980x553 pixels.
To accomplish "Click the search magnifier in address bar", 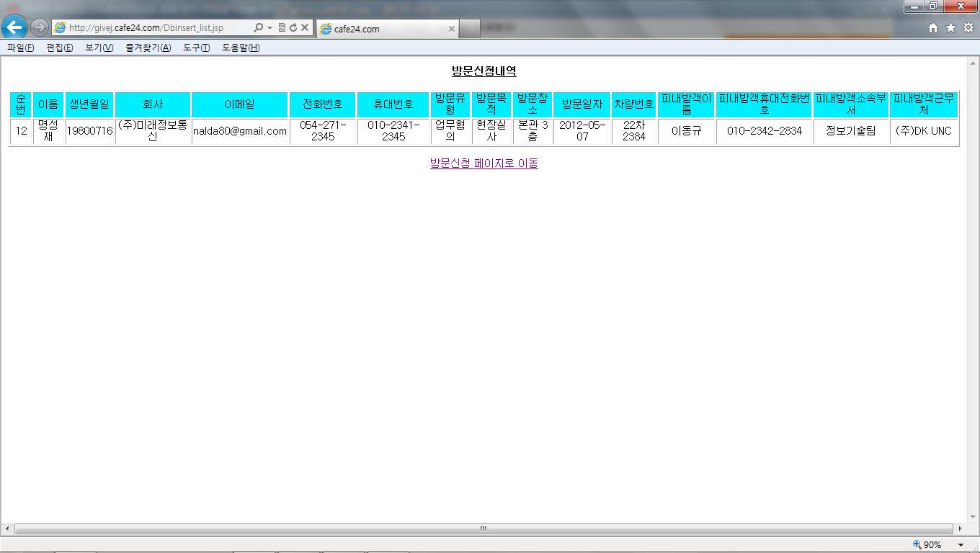I will [x=258, y=27].
